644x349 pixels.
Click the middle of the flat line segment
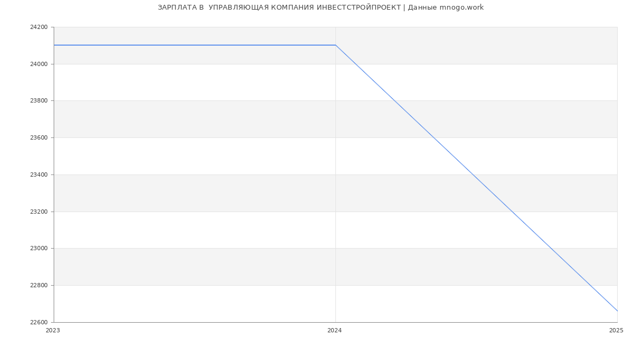pos(195,45)
